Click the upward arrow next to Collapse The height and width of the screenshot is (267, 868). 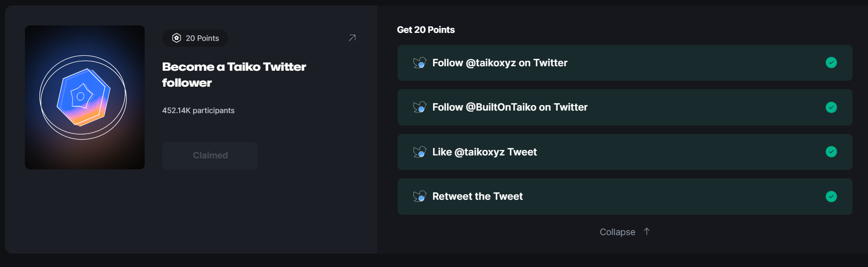click(647, 232)
